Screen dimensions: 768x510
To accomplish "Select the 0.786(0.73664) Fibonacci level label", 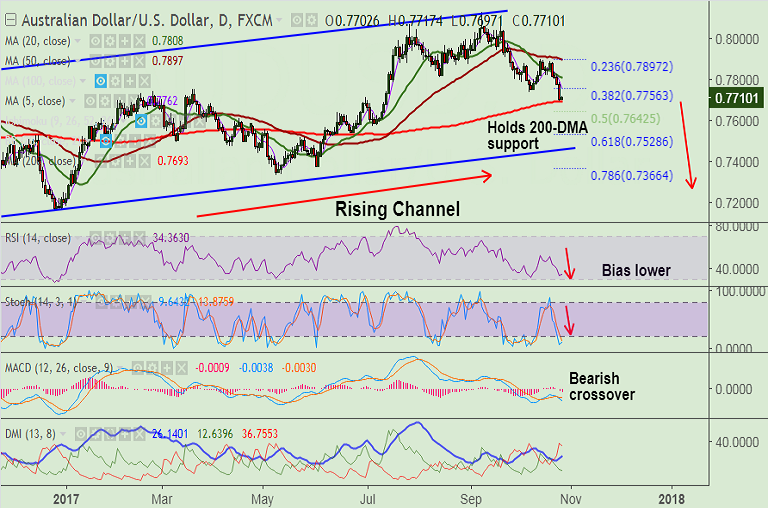I will point(631,176).
